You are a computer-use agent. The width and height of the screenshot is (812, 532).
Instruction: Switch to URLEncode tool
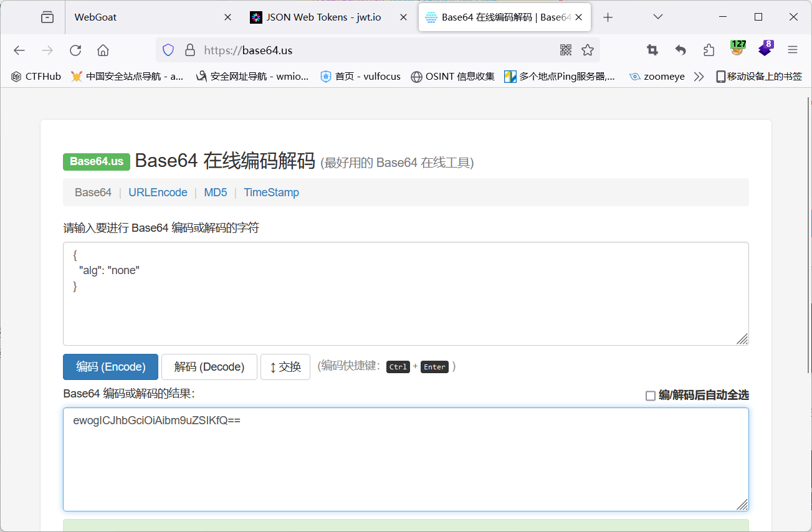pyautogui.click(x=158, y=192)
